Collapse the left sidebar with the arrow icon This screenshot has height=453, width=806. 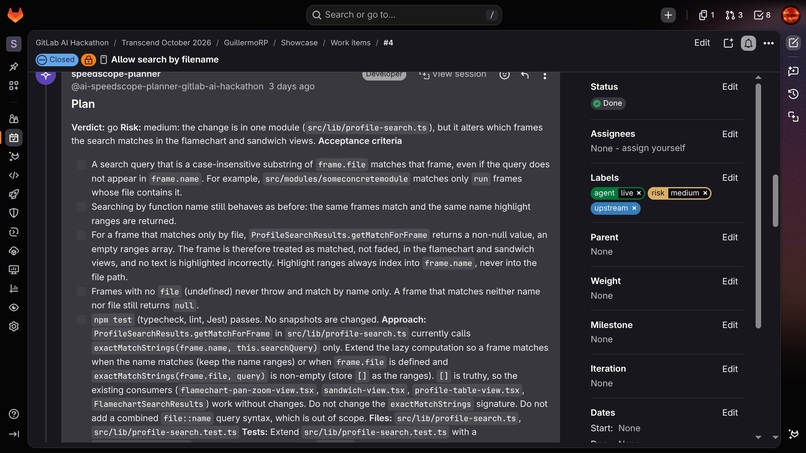tap(14, 434)
